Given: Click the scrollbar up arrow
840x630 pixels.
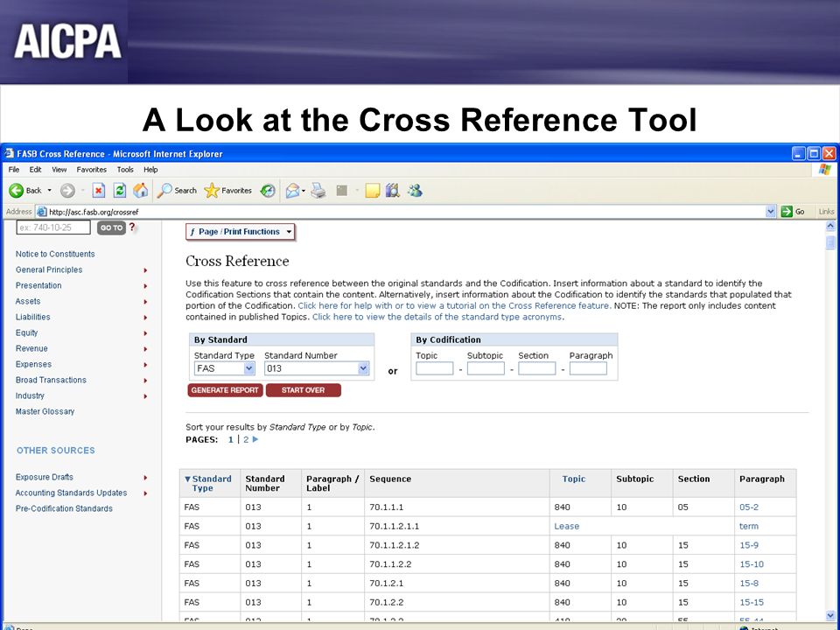Looking at the screenshot, I should pos(830,226).
